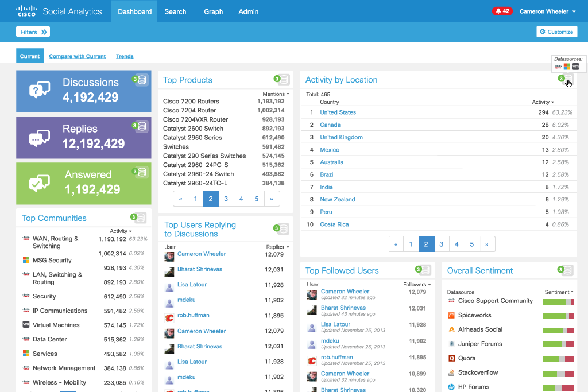The width and height of the screenshot is (588, 392).
Task: Select the Microsoft datasource icon in the Datasources popup
Action: coord(567,67)
